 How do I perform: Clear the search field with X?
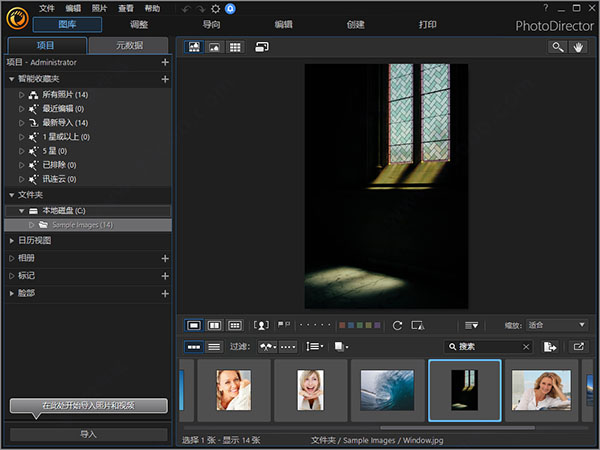pyautogui.click(x=526, y=347)
